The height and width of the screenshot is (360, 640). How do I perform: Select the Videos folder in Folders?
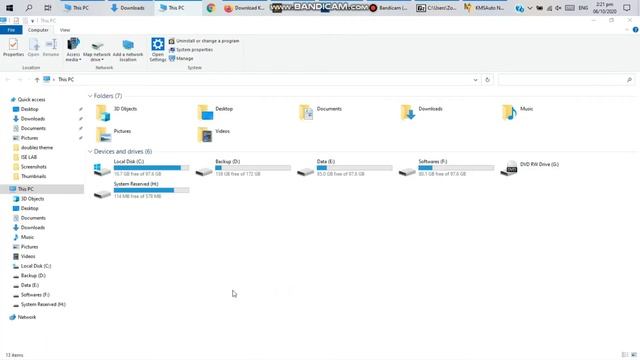pyautogui.click(x=214, y=135)
